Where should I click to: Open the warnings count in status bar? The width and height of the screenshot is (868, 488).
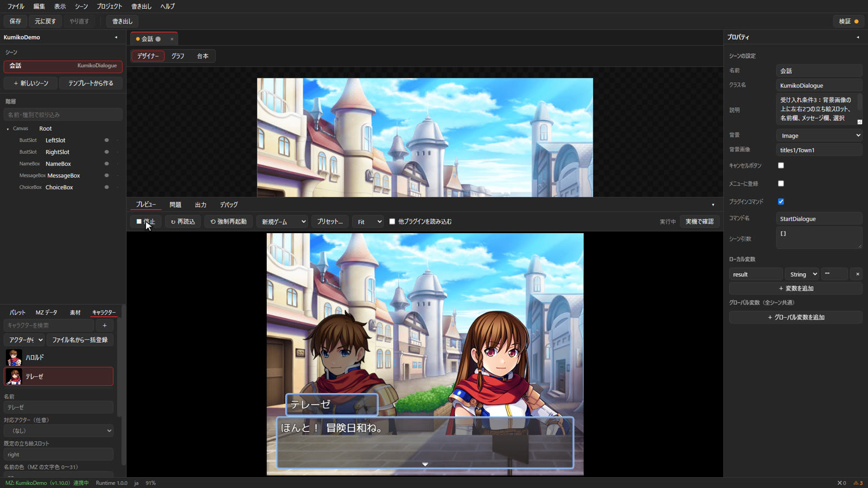(x=858, y=483)
